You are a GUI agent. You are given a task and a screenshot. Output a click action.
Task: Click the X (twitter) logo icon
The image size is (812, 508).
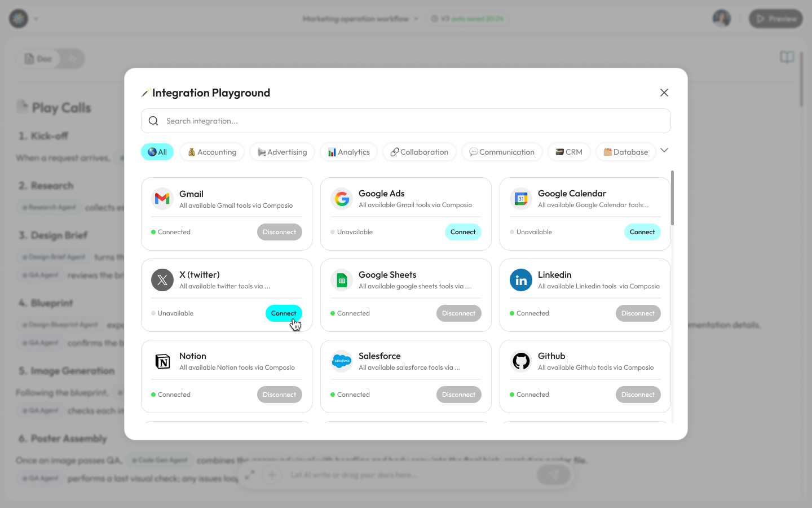(x=162, y=280)
